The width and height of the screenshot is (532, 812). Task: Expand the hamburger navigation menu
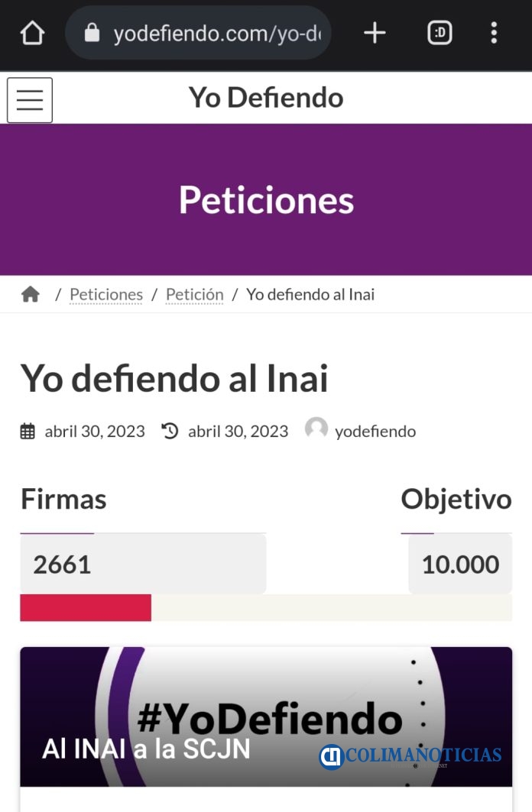pos(30,100)
